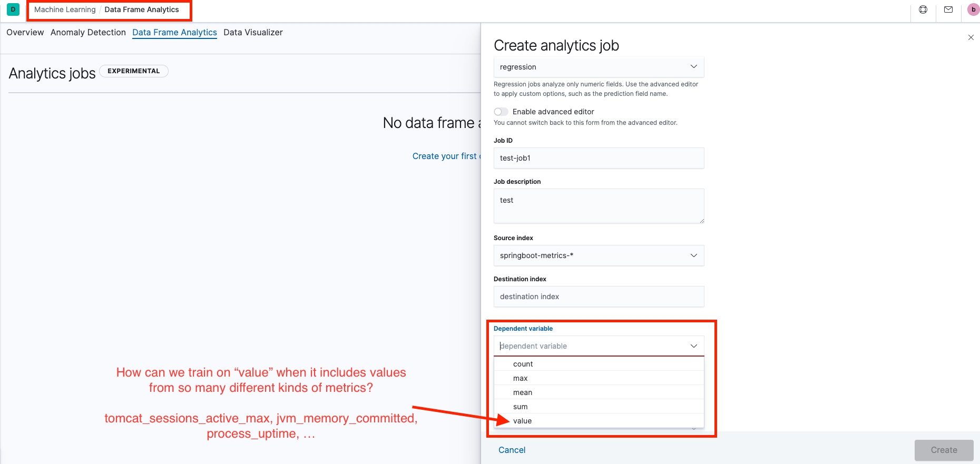Click the user avatar marked b
980x464 pixels.
pos(973,9)
